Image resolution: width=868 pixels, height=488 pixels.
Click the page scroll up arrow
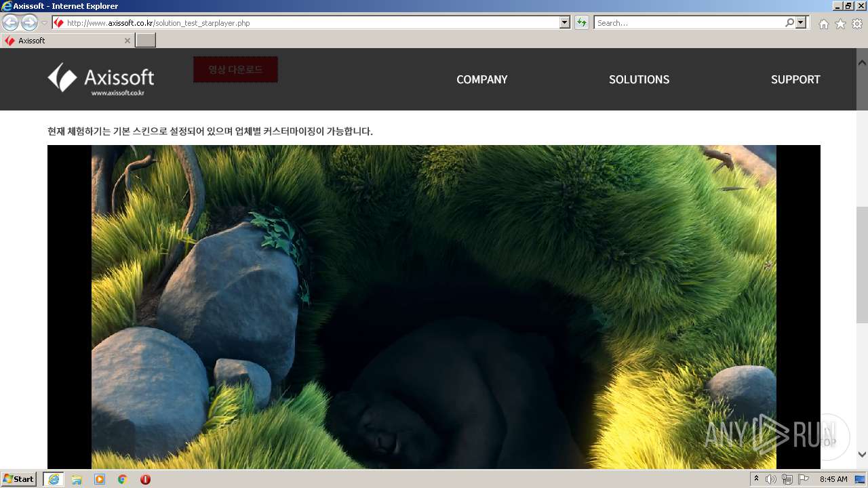[x=862, y=62]
